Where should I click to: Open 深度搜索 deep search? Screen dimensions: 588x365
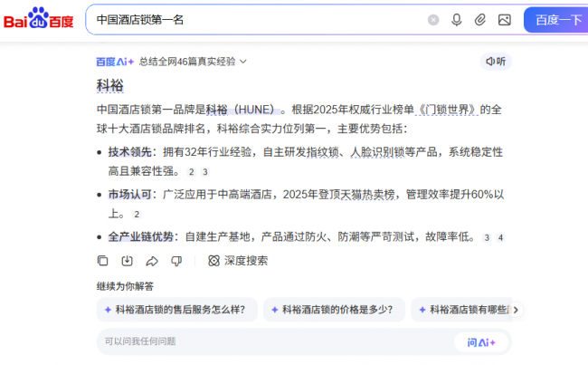238,261
